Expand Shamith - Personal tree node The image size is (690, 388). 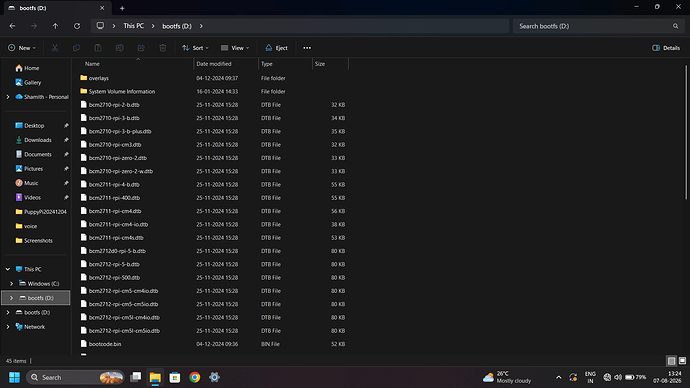(8, 97)
